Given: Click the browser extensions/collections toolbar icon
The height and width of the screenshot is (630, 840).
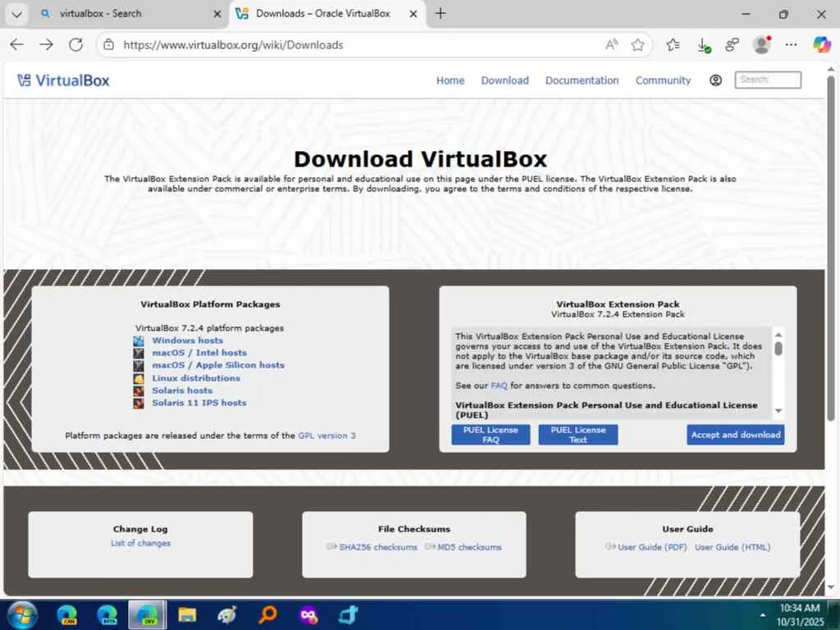Looking at the screenshot, I should [733, 44].
